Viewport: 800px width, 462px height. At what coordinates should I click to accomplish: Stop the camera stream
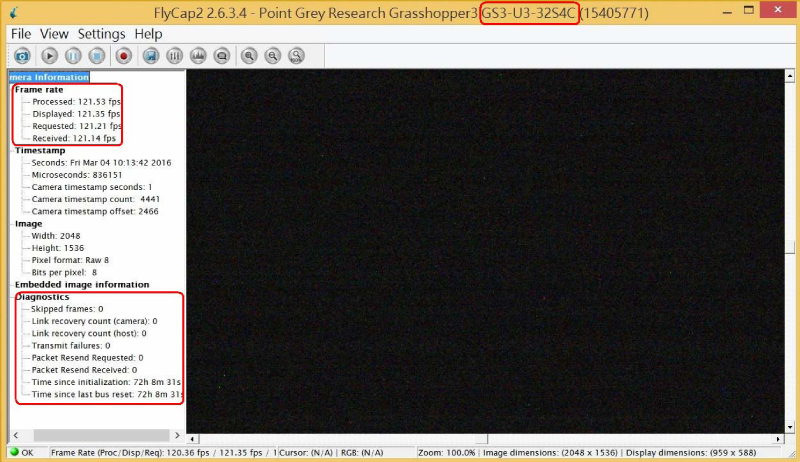(97, 56)
